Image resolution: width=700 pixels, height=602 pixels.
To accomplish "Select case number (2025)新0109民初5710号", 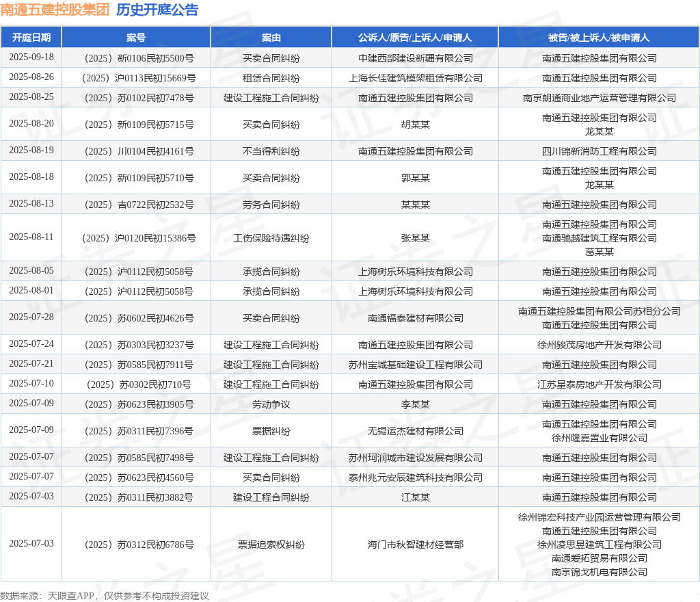I will tap(139, 178).
